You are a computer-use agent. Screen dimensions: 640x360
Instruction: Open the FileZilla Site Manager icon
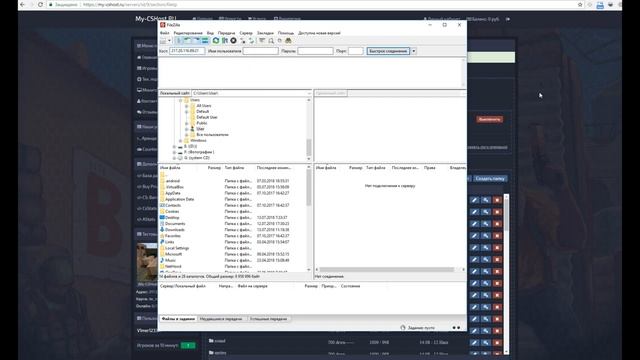coord(163,41)
